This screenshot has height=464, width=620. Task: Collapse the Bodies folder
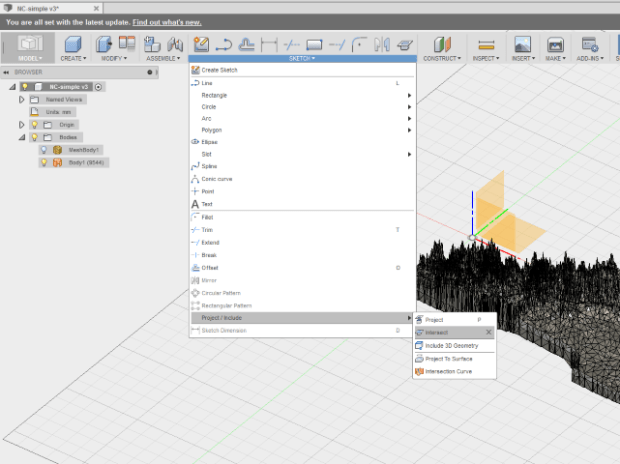22,137
